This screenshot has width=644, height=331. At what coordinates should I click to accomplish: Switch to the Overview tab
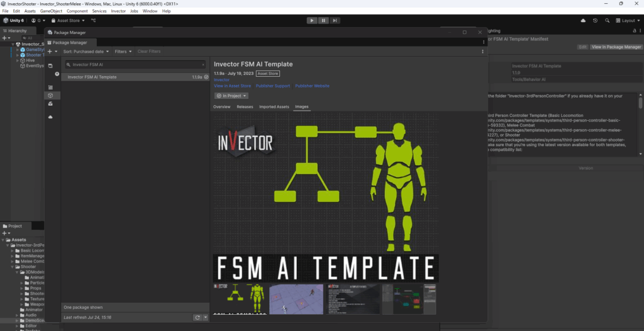(x=222, y=106)
